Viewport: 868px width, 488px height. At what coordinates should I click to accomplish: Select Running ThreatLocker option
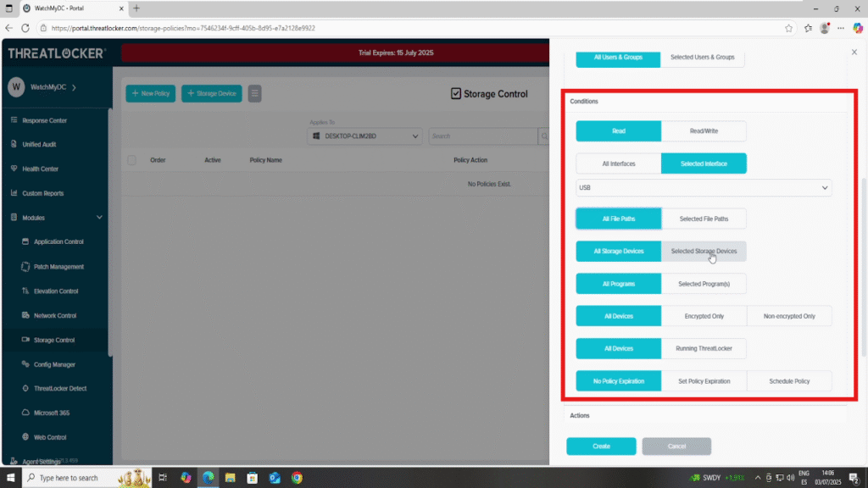[x=704, y=348]
